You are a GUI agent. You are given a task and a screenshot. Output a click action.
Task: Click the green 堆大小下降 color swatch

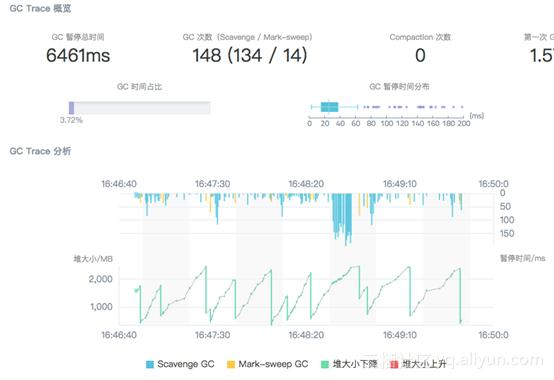(x=325, y=364)
